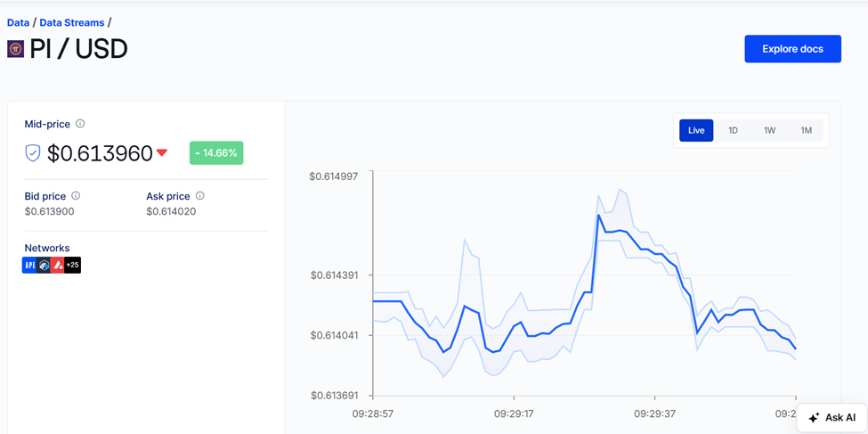Click the red down-arrow price indicator
Viewport: 868px width, 434px height.
tap(162, 153)
